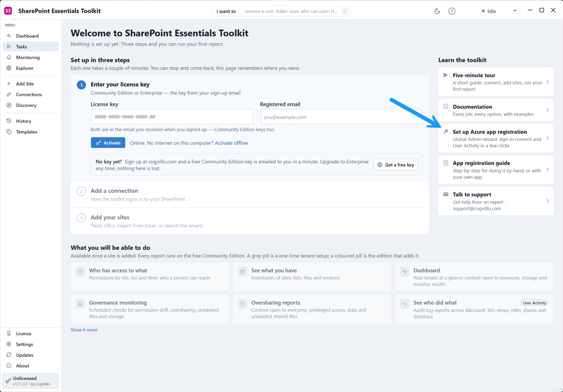Click the Show 6 more link
The height and width of the screenshot is (392, 563).
84,330
